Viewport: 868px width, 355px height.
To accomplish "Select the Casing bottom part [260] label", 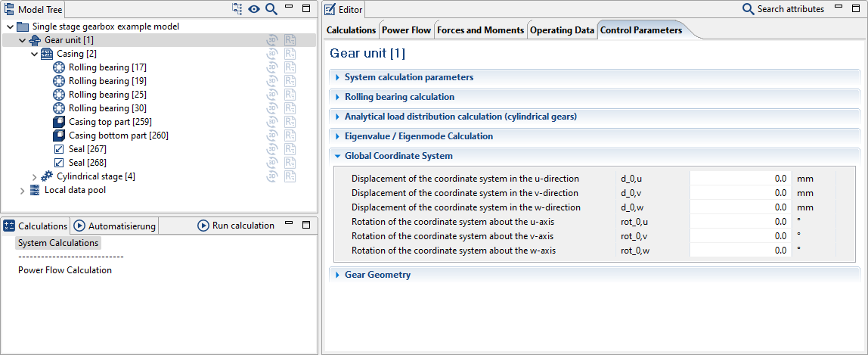I will [x=119, y=135].
